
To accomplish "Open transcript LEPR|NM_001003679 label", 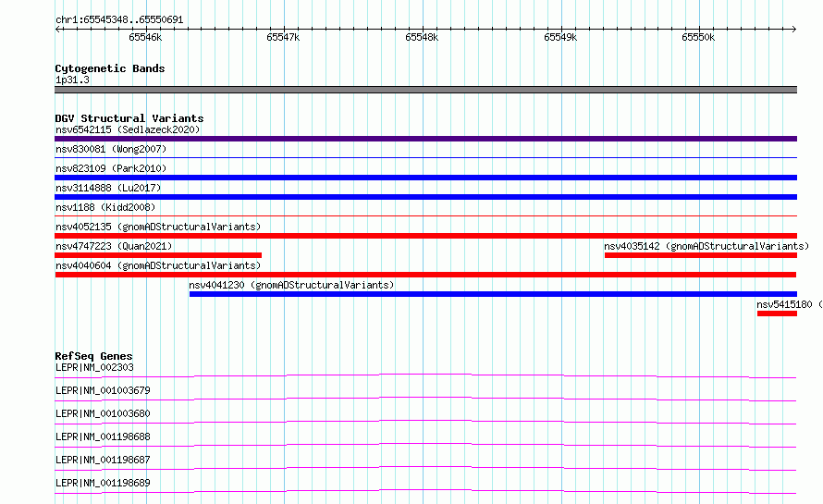I will pyautogui.click(x=103, y=390).
